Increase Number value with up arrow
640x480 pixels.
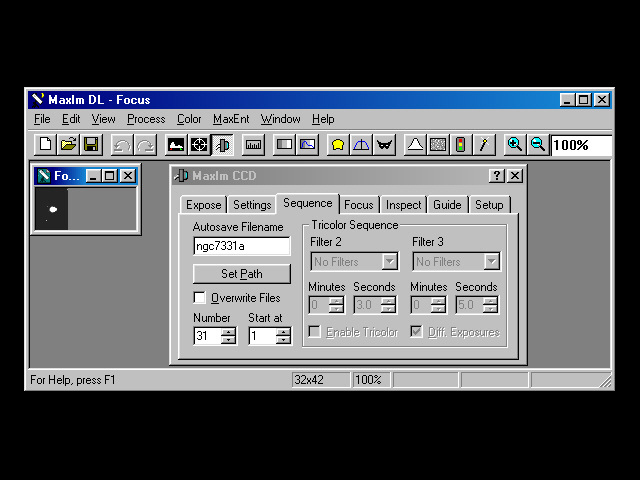pos(229,332)
